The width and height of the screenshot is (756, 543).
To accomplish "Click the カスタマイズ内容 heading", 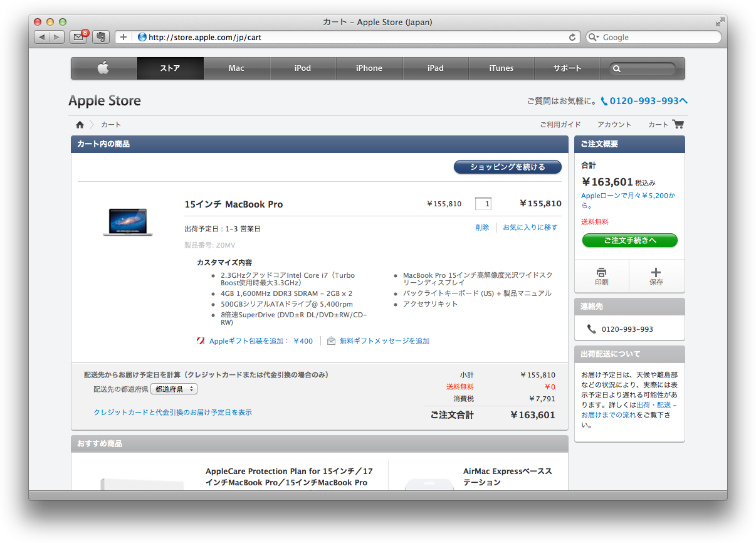I will tap(224, 263).
